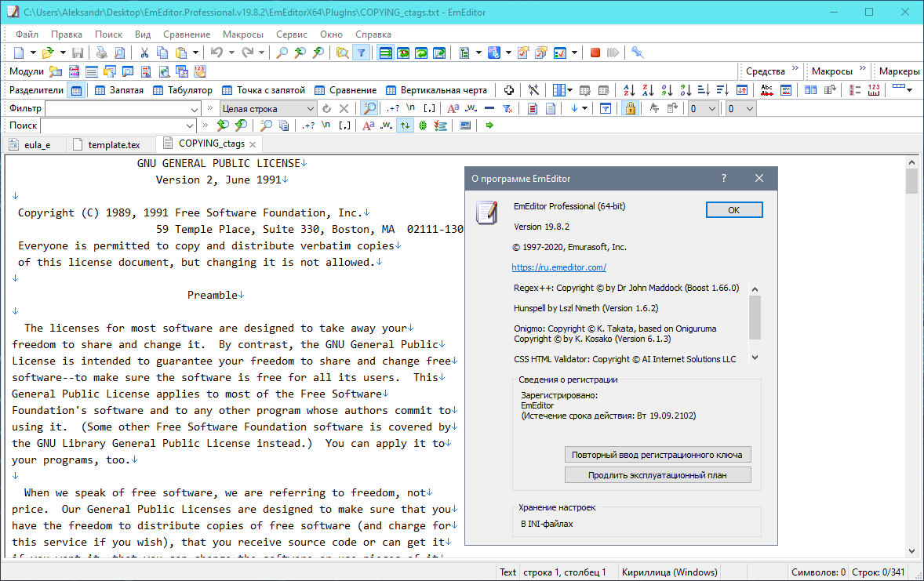Open the Правка menu
This screenshot has width=924, height=581.
(67, 34)
